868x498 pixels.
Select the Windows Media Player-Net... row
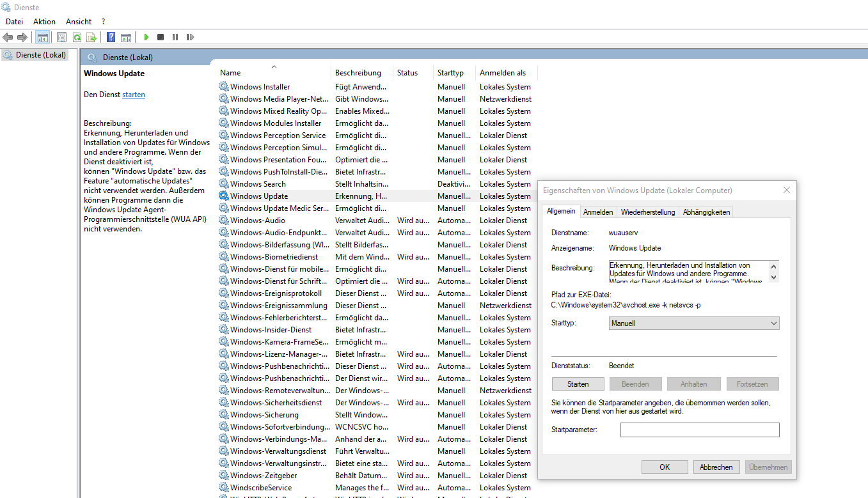(x=376, y=98)
